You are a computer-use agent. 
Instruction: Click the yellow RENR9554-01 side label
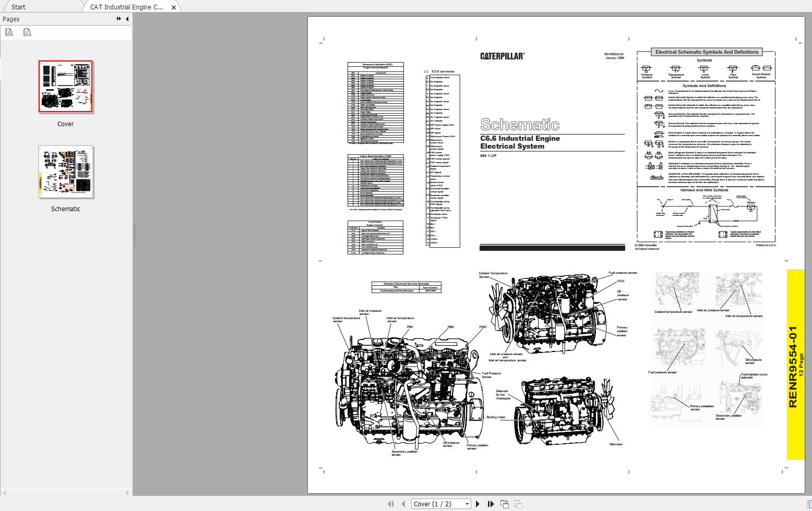pyautogui.click(x=795, y=364)
